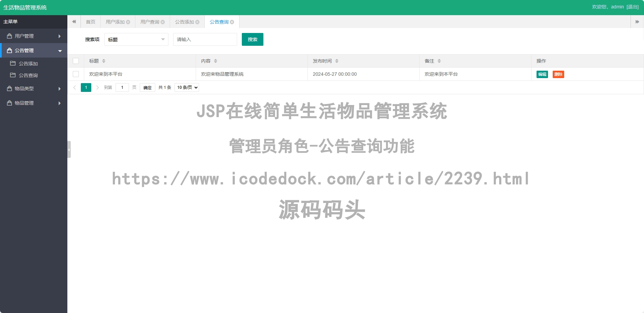Collapse sidebar using the side handle

(69, 149)
